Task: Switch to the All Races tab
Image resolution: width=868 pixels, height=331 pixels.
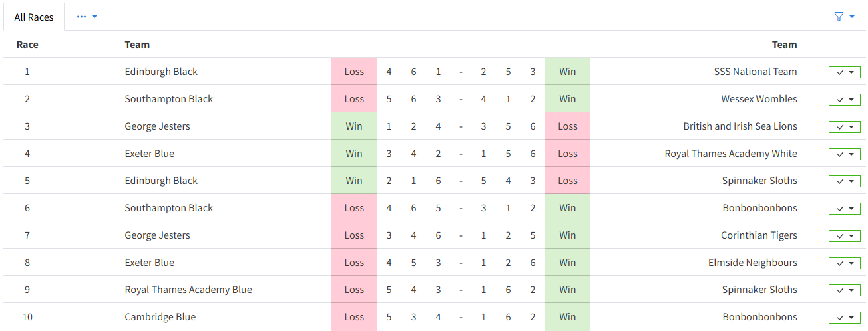Action: [34, 17]
